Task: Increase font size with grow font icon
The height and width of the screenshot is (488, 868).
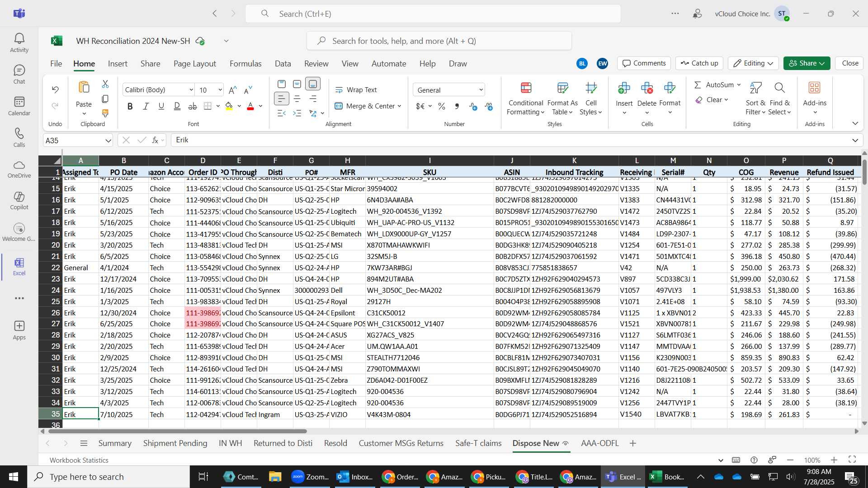Action: point(232,90)
